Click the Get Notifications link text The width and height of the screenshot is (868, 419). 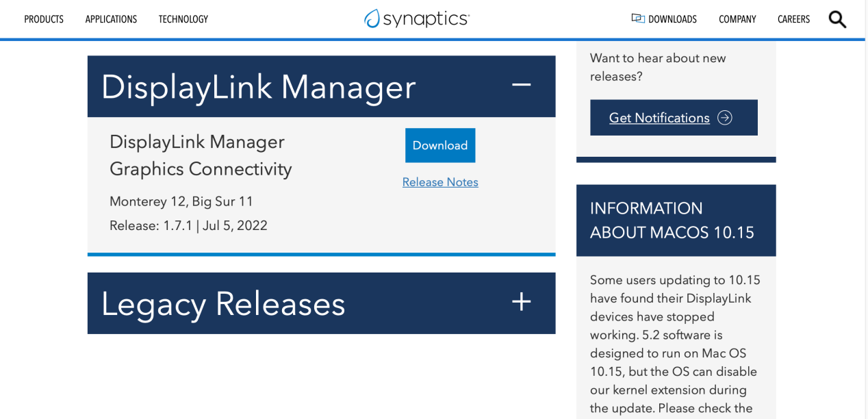click(659, 118)
